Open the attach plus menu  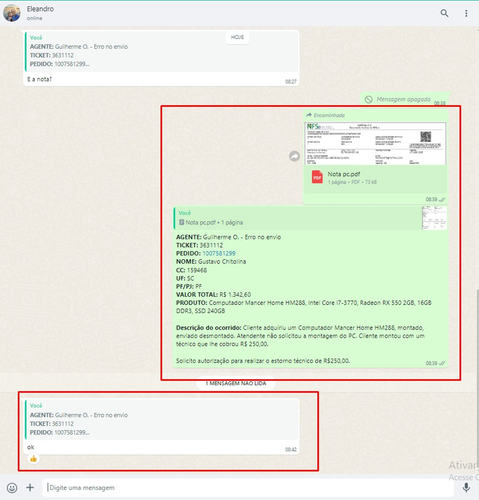click(x=30, y=488)
